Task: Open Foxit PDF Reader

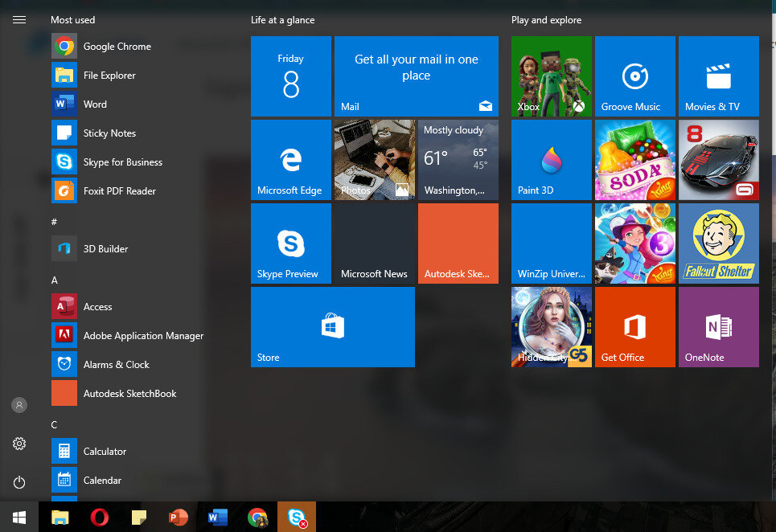Action: pos(129,190)
